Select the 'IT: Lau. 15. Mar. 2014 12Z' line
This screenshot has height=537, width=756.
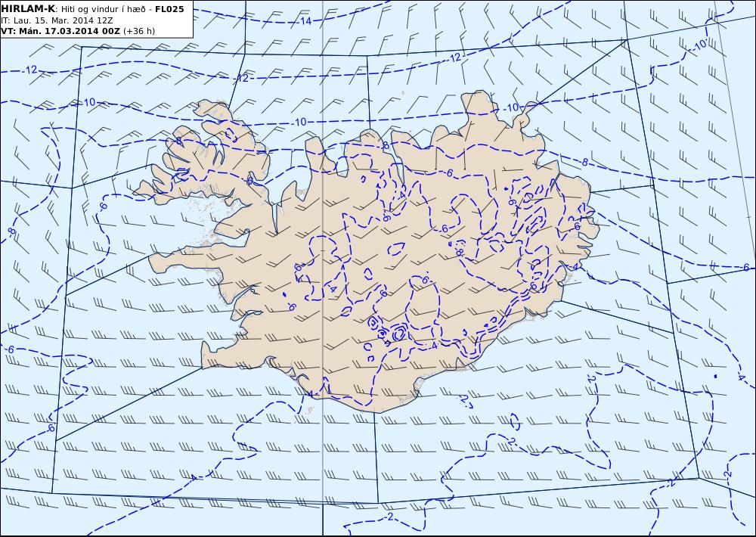pos(57,20)
